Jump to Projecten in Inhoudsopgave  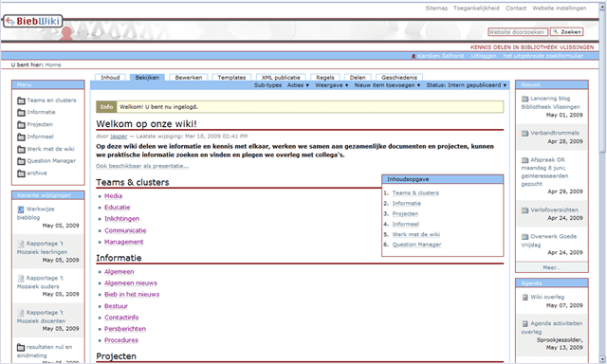pos(405,214)
